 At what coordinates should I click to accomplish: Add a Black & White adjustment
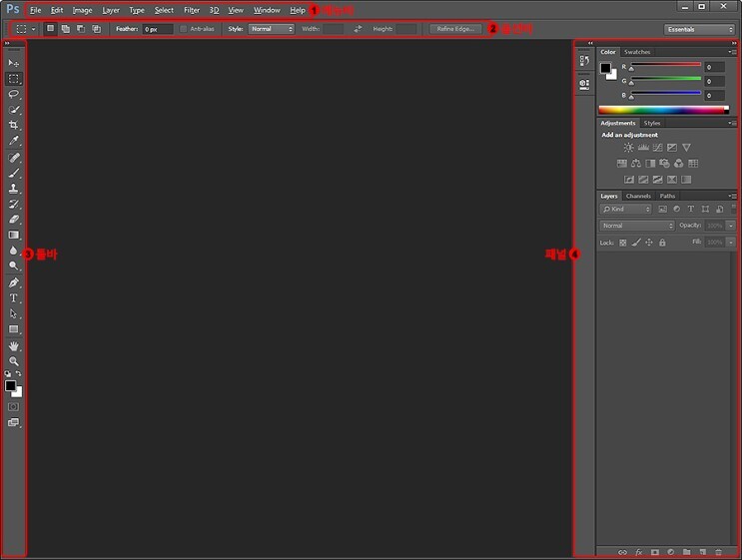pyautogui.click(x=651, y=164)
